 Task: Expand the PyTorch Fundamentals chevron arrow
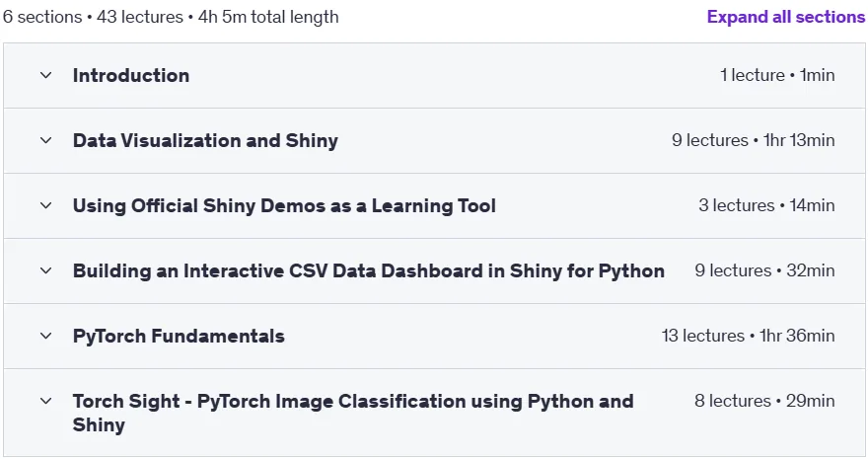46,336
